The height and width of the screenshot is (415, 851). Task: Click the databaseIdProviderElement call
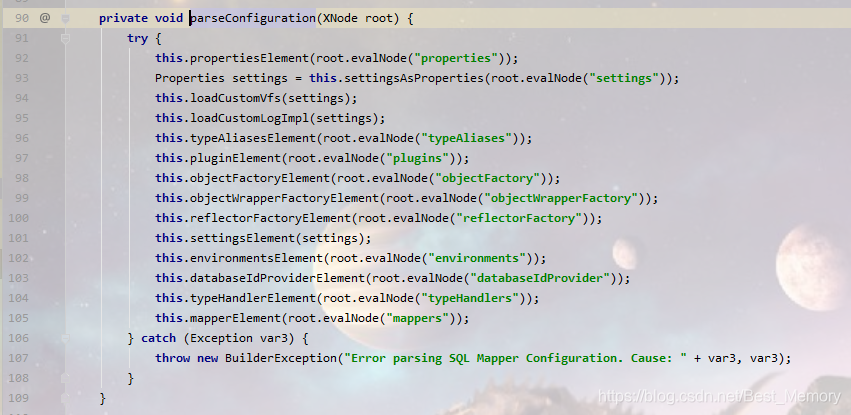(x=277, y=278)
